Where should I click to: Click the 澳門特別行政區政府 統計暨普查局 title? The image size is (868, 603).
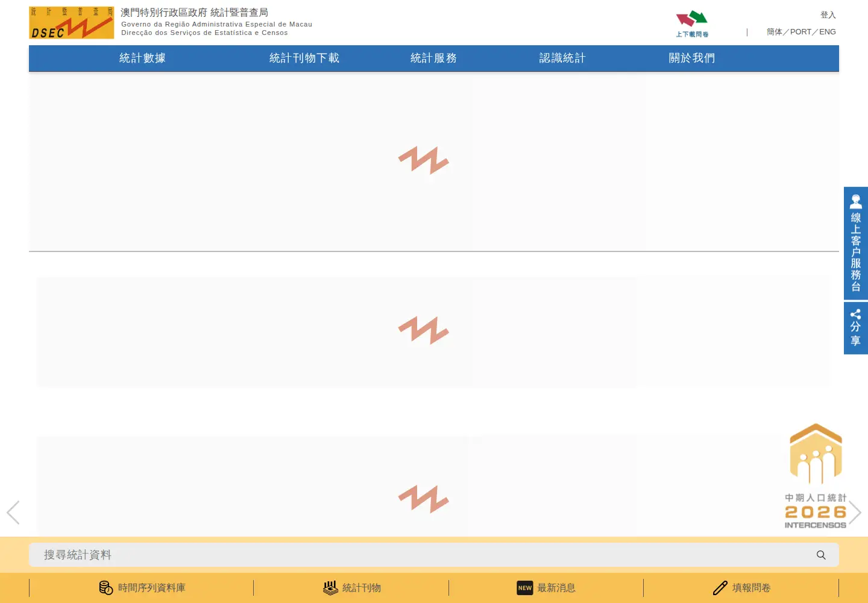194,13
